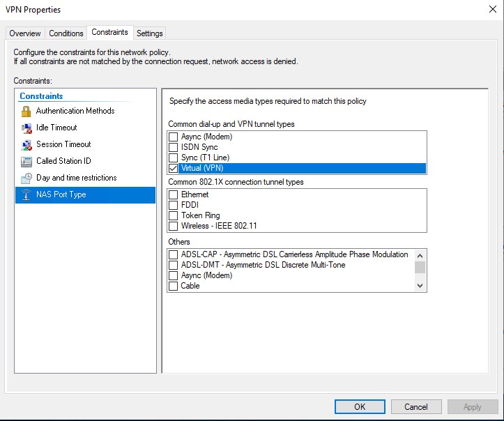Check the Wireless - IEEE 802.11 checkbox

174,226
